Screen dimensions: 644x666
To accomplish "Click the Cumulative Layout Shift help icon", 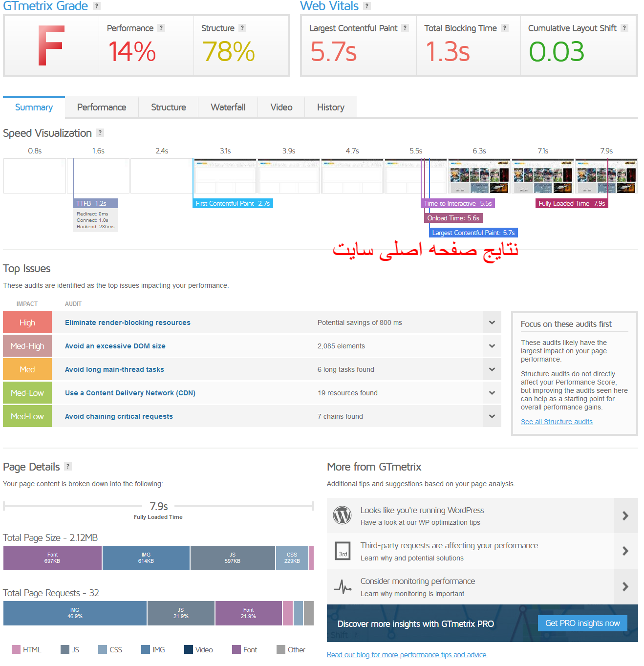I will (x=624, y=28).
